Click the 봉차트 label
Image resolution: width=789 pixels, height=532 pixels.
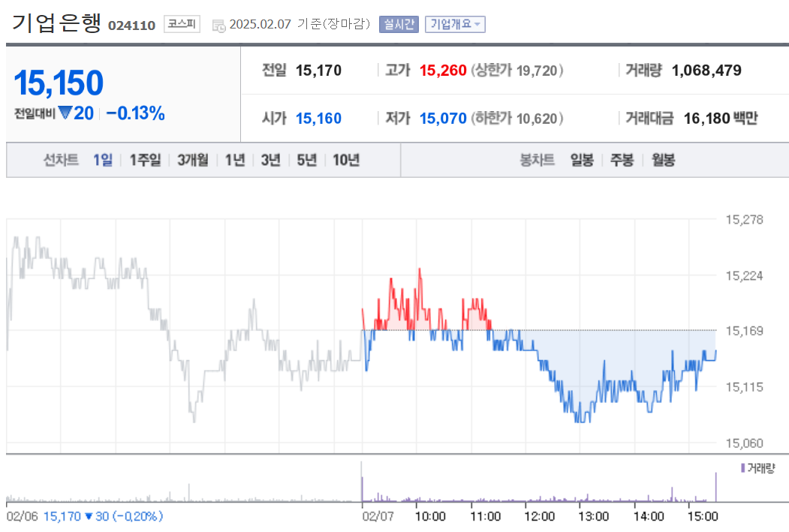coord(537,160)
